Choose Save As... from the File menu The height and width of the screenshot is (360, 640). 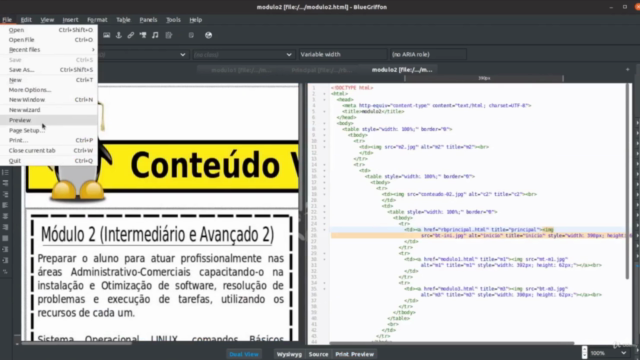[49, 70]
